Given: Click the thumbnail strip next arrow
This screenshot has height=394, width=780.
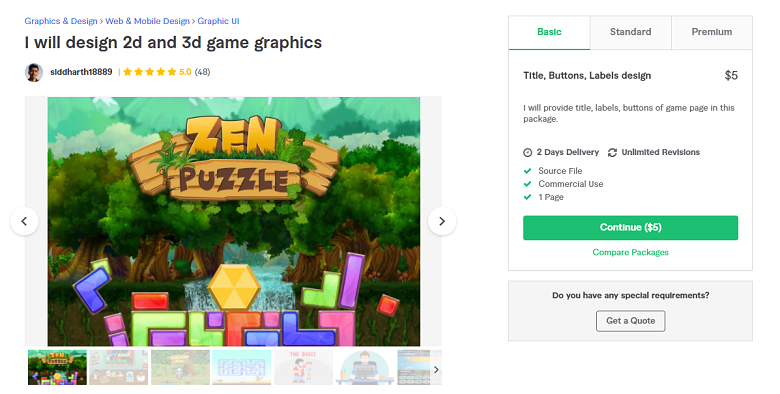Looking at the screenshot, I should click(436, 369).
